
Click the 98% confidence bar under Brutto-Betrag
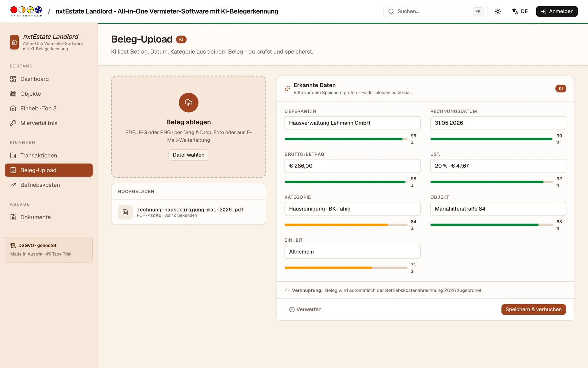[346, 182]
